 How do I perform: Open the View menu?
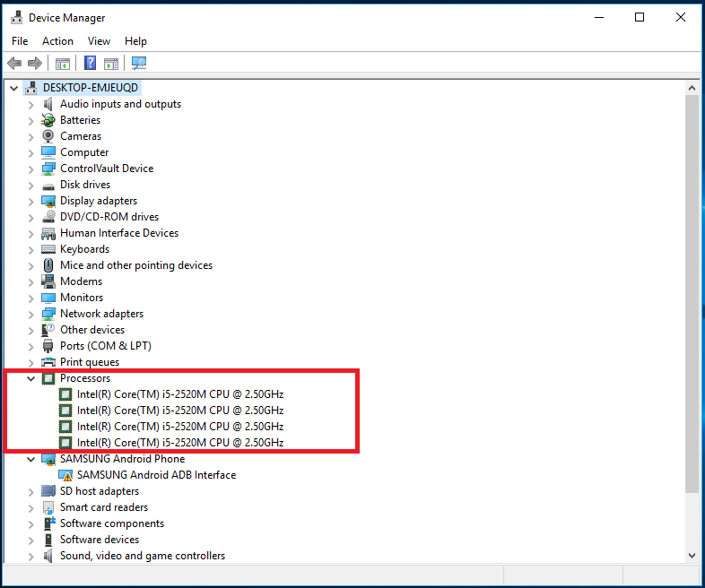99,41
